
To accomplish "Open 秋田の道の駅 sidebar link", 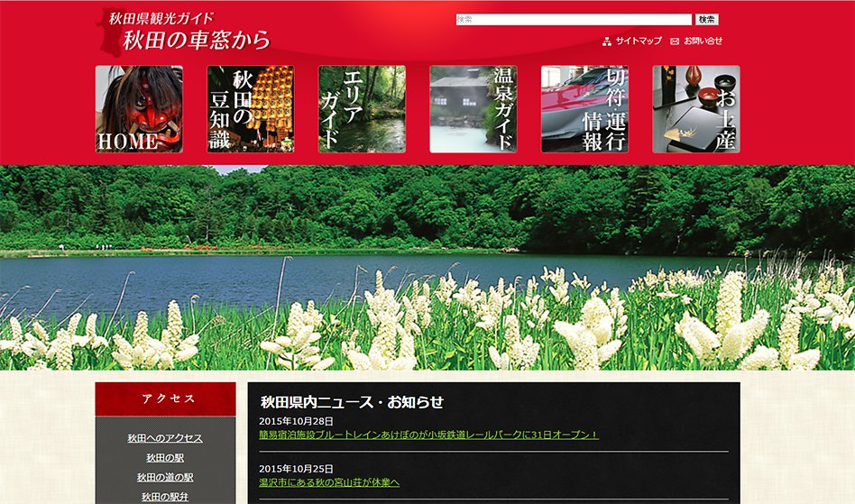I will [165, 478].
